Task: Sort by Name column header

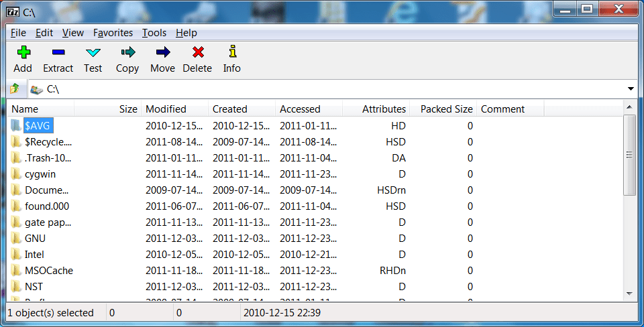Action: click(41, 109)
